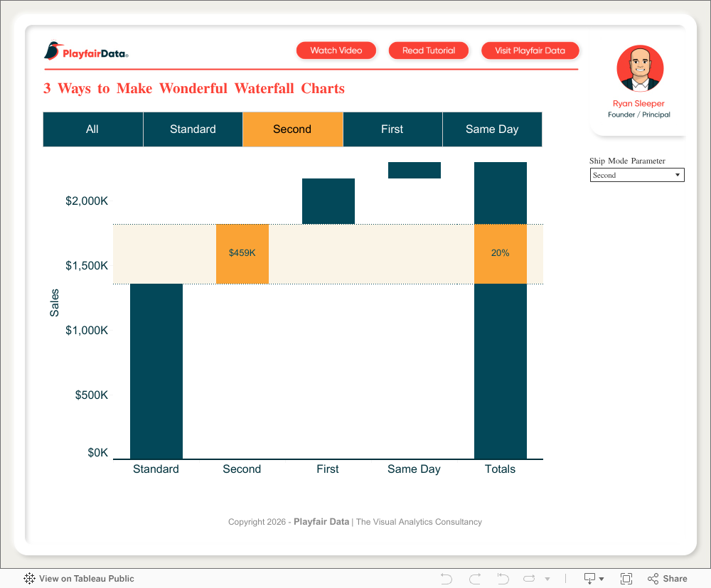Image resolution: width=711 pixels, height=588 pixels.
Task: Open the Download menu icon
Action: click(590, 579)
